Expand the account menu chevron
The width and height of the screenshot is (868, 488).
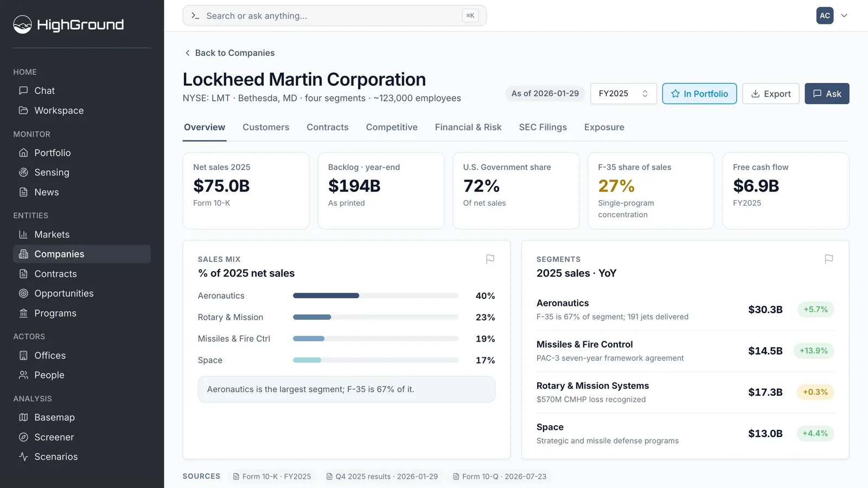844,16
